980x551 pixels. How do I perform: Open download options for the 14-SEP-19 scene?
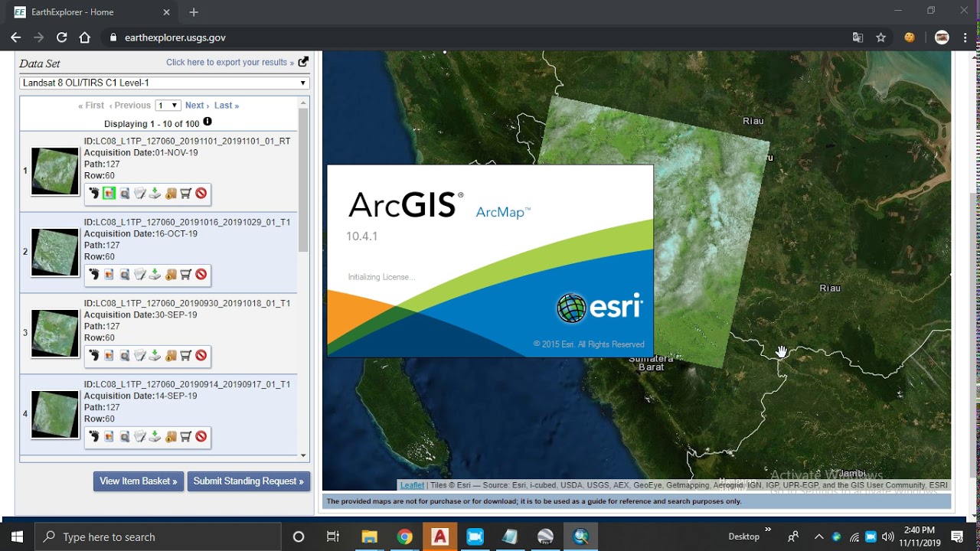155,437
